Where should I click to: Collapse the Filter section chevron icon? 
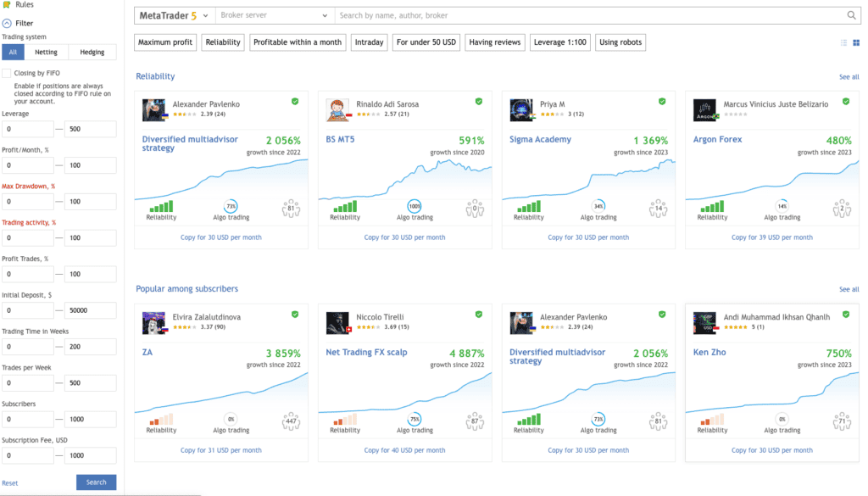pos(7,23)
